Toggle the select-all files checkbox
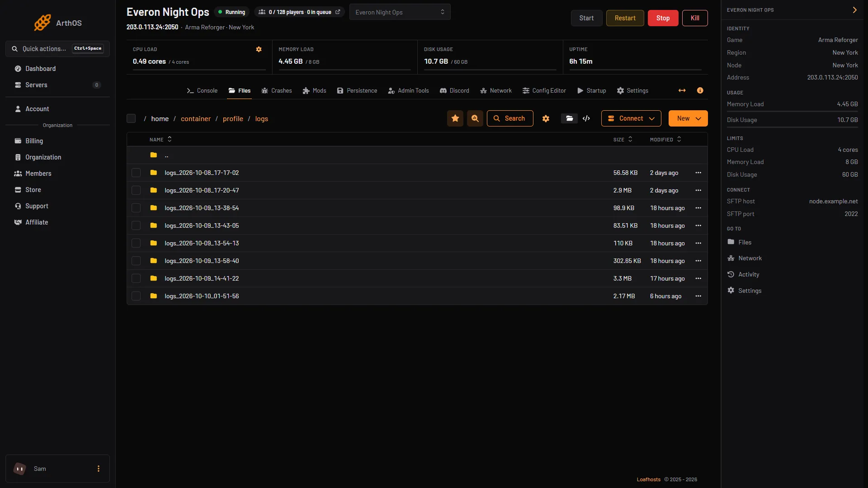The width and height of the screenshot is (868, 488). tap(131, 118)
